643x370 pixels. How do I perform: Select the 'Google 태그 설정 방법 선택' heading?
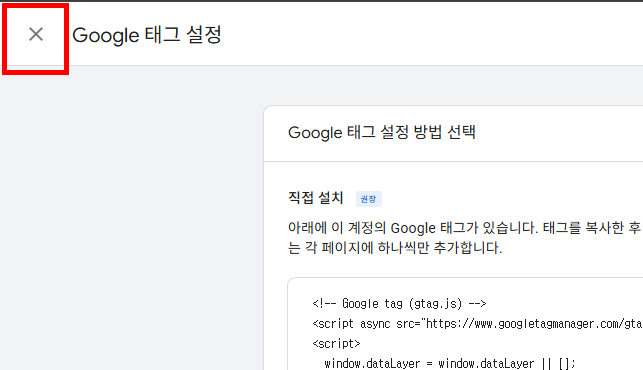[x=381, y=132]
